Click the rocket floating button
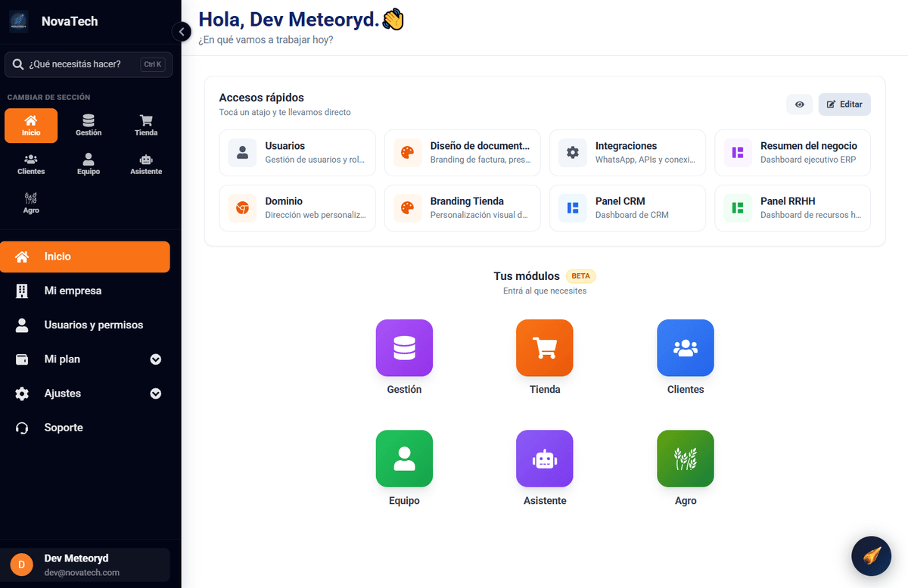The image size is (908, 588). (871, 556)
